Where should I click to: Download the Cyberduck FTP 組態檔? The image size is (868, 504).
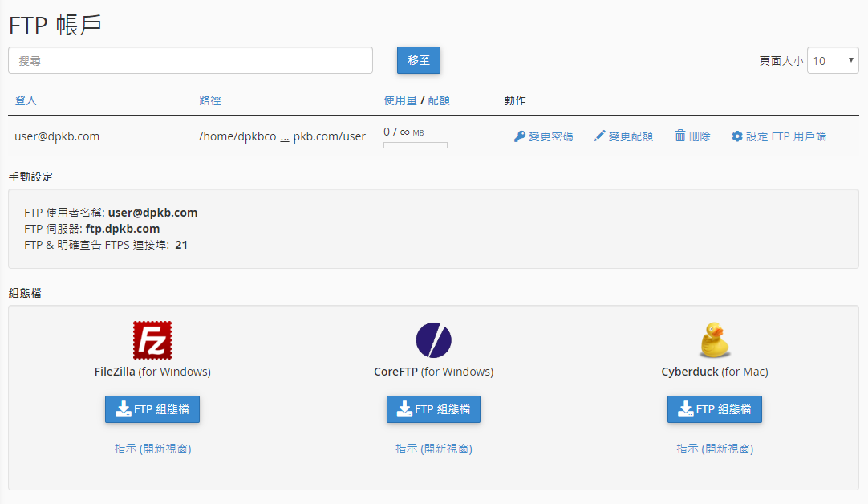(715, 409)
